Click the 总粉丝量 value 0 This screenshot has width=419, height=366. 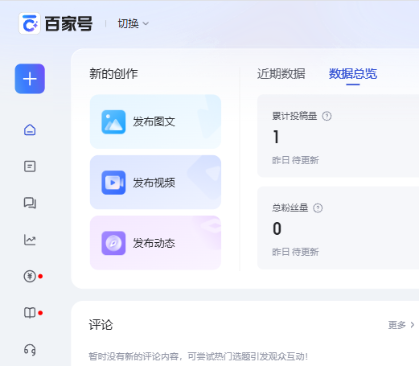[x=277, y=229]
